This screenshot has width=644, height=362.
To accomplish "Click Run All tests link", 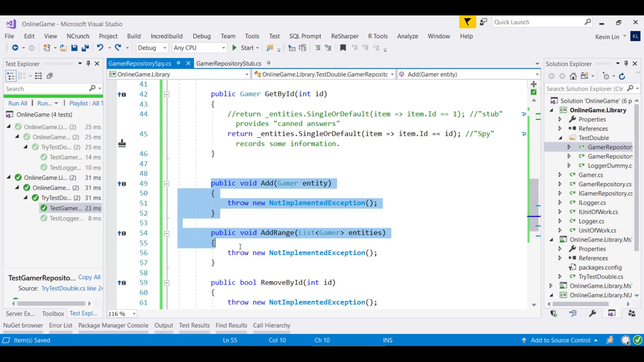I will [18, 103].
